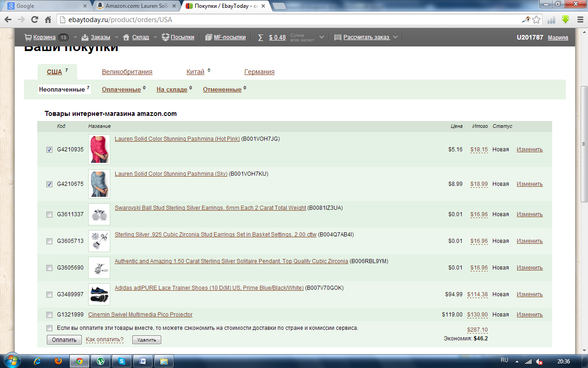Click the hot pink pashmina thumbnail
This screenshot has width=588, height=368.
99,149
